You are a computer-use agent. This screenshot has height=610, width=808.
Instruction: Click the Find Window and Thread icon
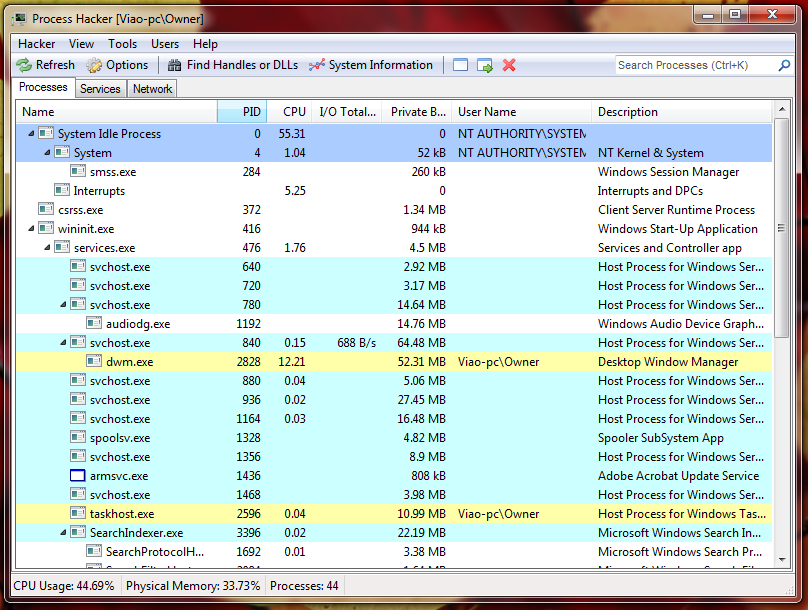click(x=485, y=65)
